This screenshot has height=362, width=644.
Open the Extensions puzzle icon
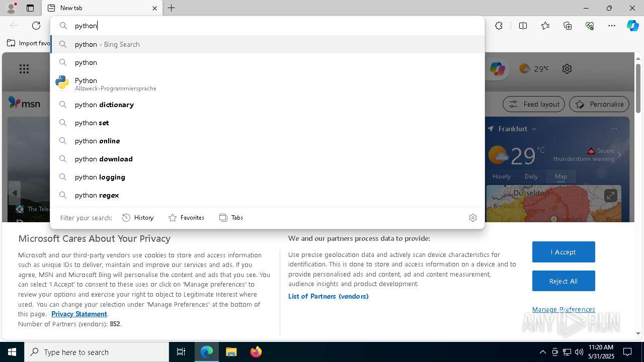pos(499,26)
